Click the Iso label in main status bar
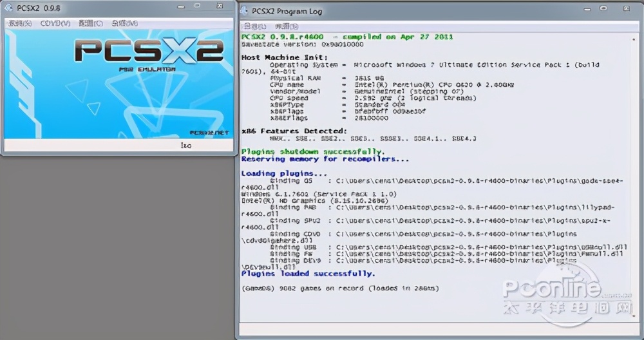This screenshot has width=644, height=340. [x=186, y=146]
